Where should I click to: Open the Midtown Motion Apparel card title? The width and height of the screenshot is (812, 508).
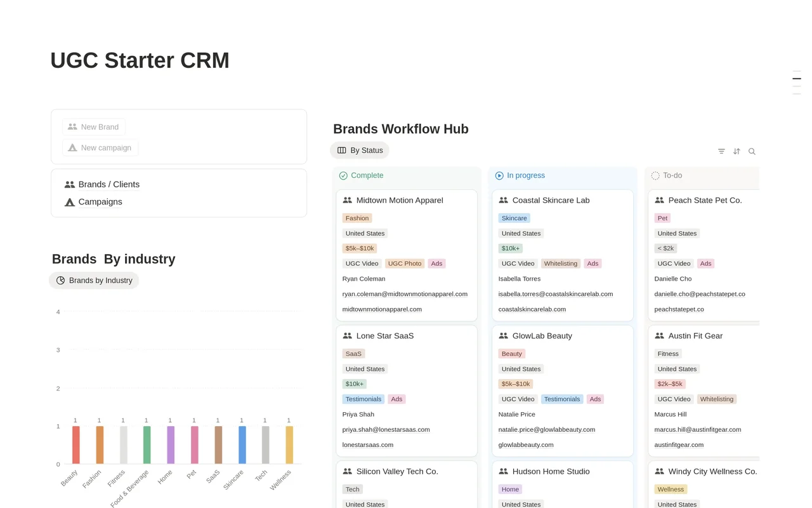[400, 200]
